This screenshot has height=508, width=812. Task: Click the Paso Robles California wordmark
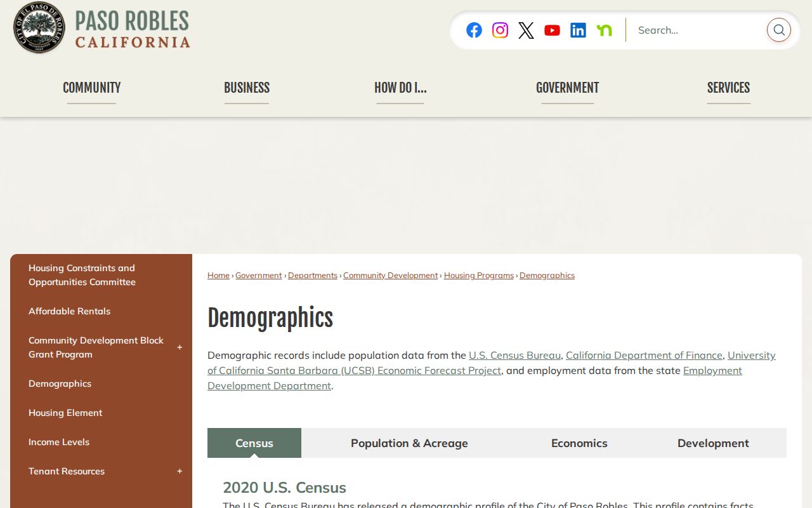click(x=132, y=29)
